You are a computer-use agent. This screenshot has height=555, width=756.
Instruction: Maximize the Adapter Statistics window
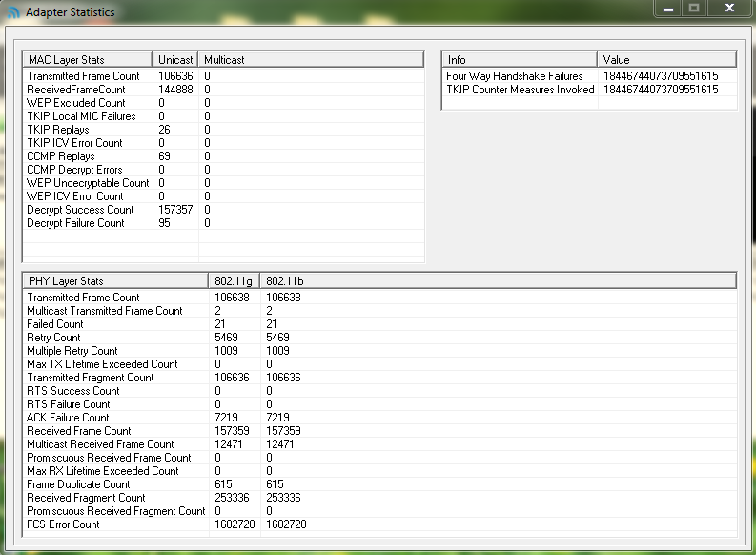click(x=694, y=9)
